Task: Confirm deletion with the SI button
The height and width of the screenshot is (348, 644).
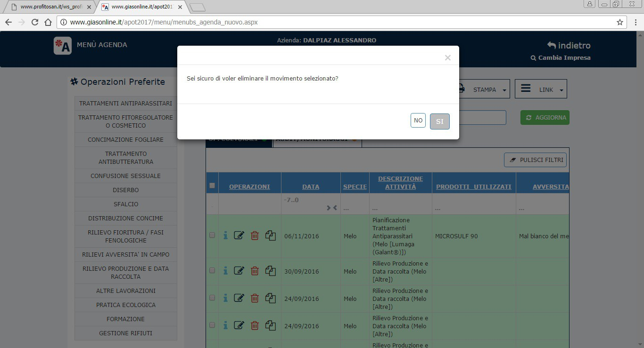Action: coord(439,121)
